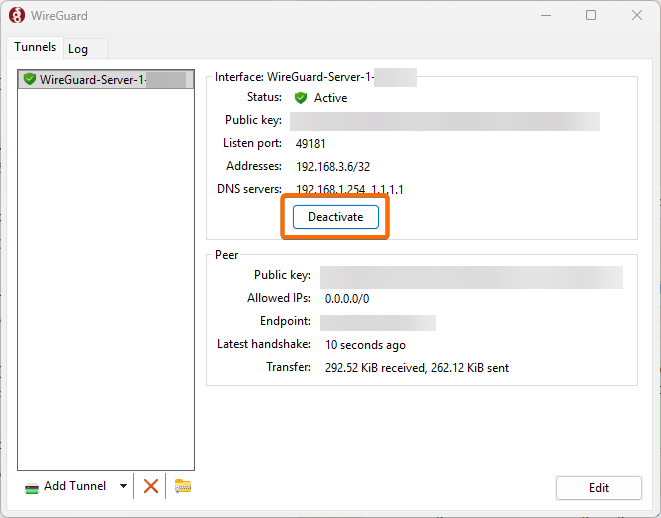Click the peer Public key value field
The width and height of the screenshot is (661, 518).
point(470,276)
